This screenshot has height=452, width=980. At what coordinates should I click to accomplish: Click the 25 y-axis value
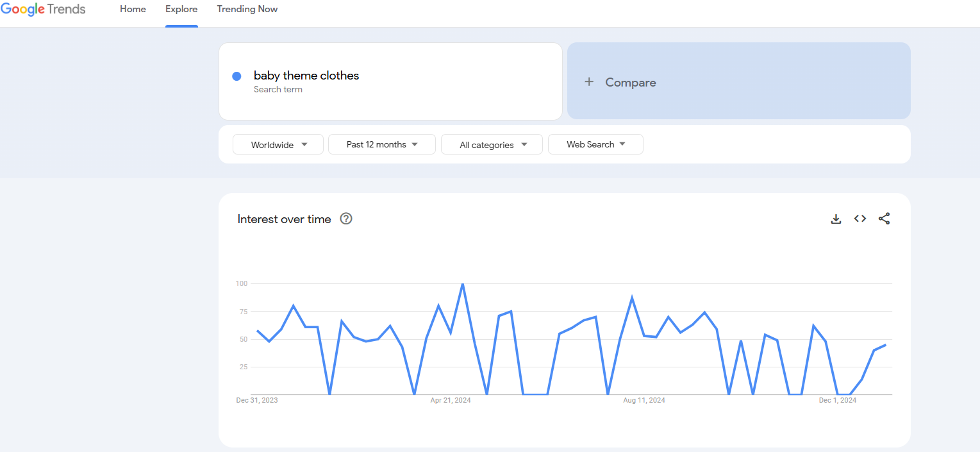[x=244, y=367]
